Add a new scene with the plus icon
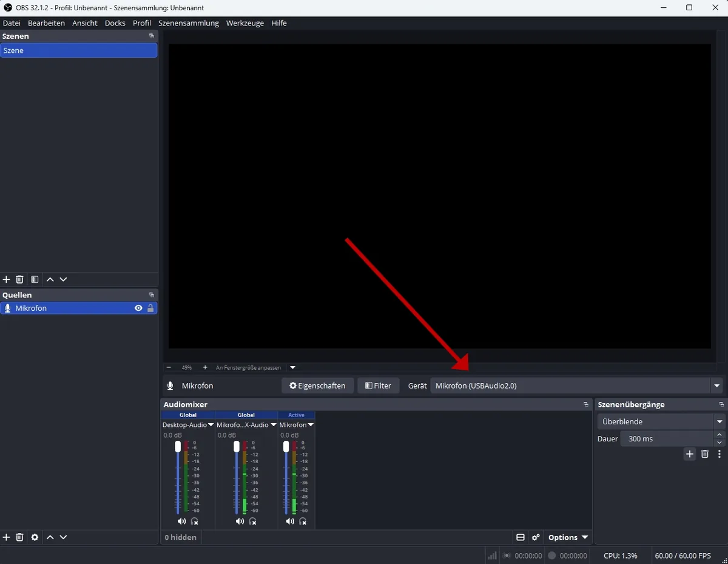728x564 pixels. [7, 279]
